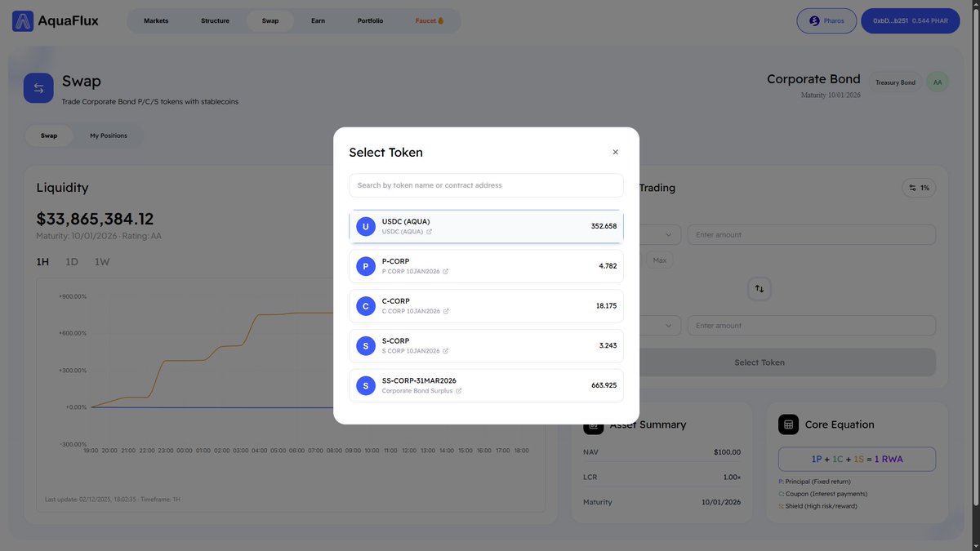This screenshot has height=551, width=980.
Task: Click the C-CORP token icon
Action: click(x=365, y=306)
